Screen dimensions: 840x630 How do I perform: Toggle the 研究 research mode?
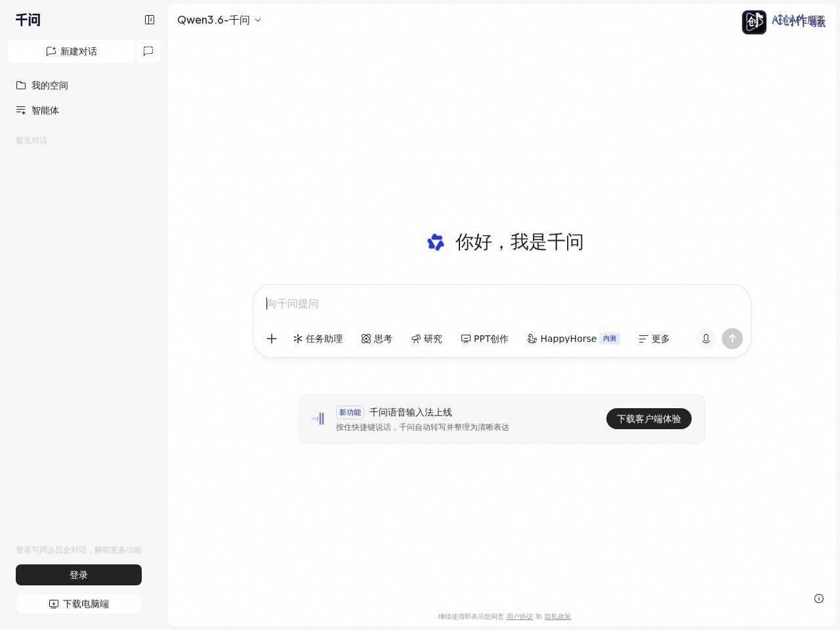[x=427, y=339]
